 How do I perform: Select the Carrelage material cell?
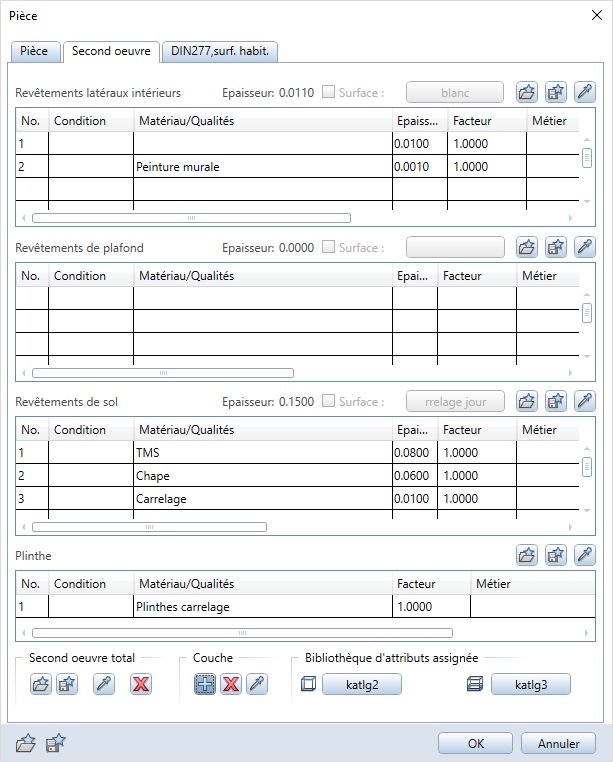[x=263, y=499]
